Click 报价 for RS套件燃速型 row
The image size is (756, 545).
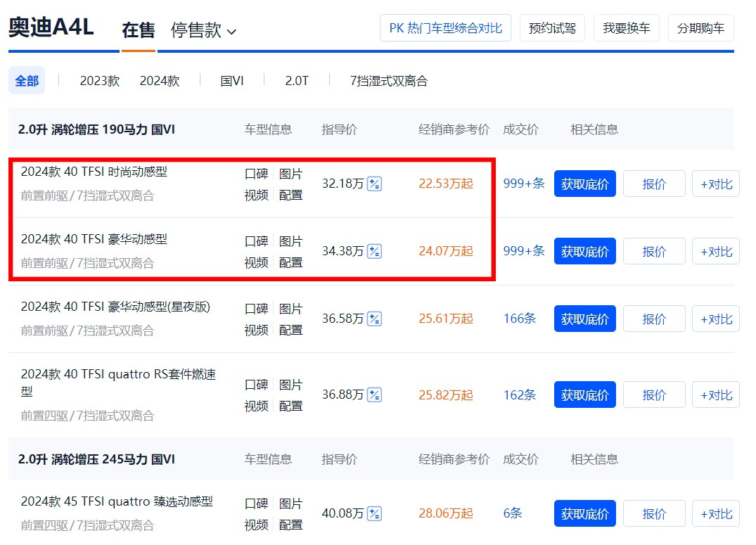654,395
